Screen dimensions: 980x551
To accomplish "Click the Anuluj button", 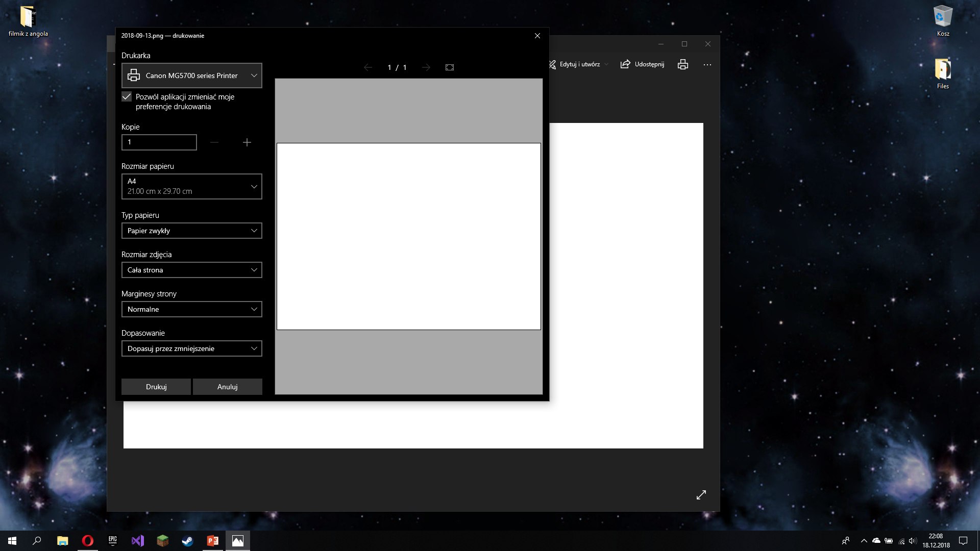I will tap(227, 386).
